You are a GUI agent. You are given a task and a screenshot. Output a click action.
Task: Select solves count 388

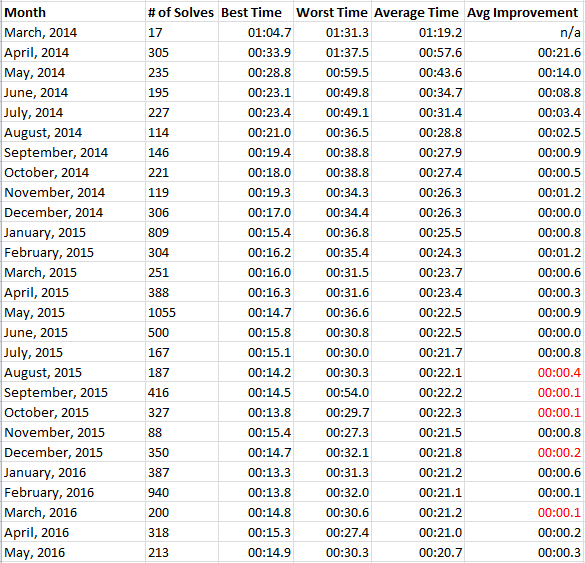click(x=182, y=292)
